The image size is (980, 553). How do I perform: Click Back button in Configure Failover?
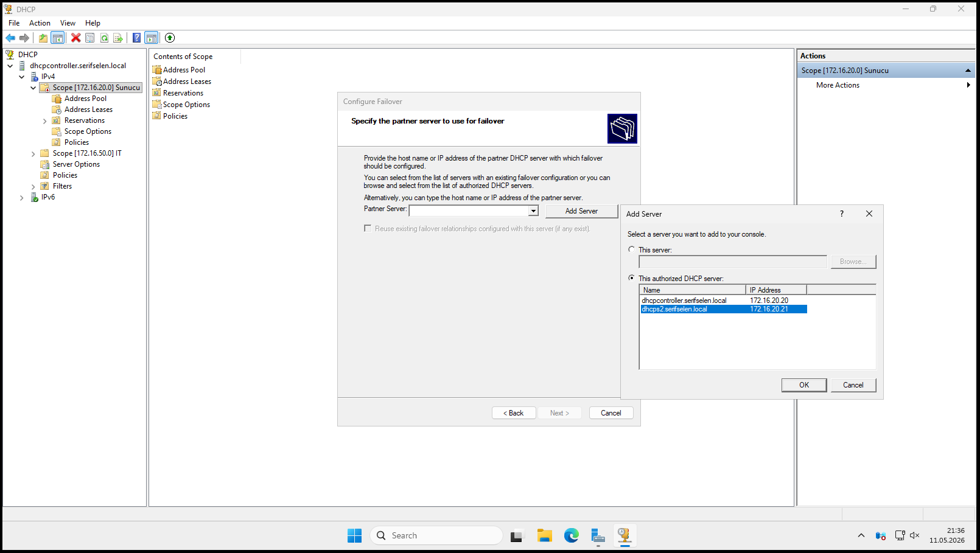click(x=514, y=413)
